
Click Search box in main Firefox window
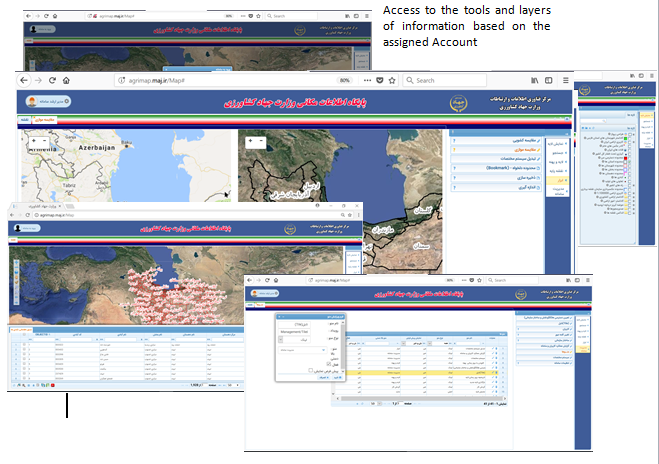pos(445,80)
